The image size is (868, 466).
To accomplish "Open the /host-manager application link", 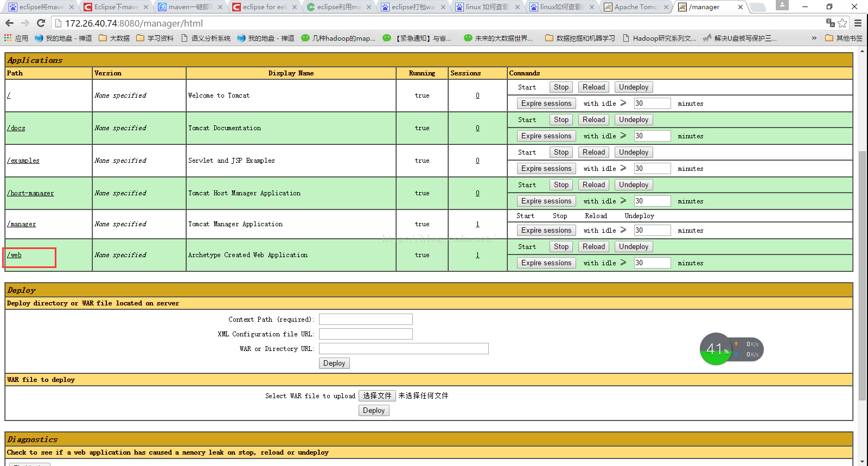I will pos(30,193).
